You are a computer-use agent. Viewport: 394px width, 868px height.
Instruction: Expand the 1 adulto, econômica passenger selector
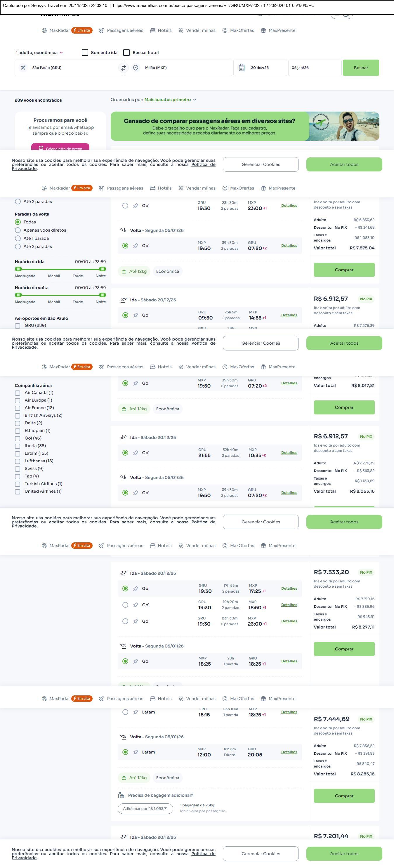pyautogui.click(x=39, y=53)
